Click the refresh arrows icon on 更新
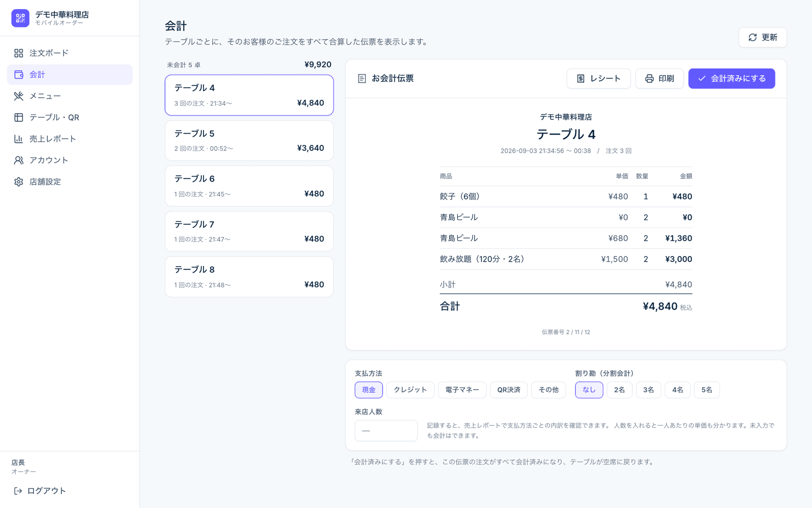The width and height of the screenshot is (812, 508). pos(753,38)
